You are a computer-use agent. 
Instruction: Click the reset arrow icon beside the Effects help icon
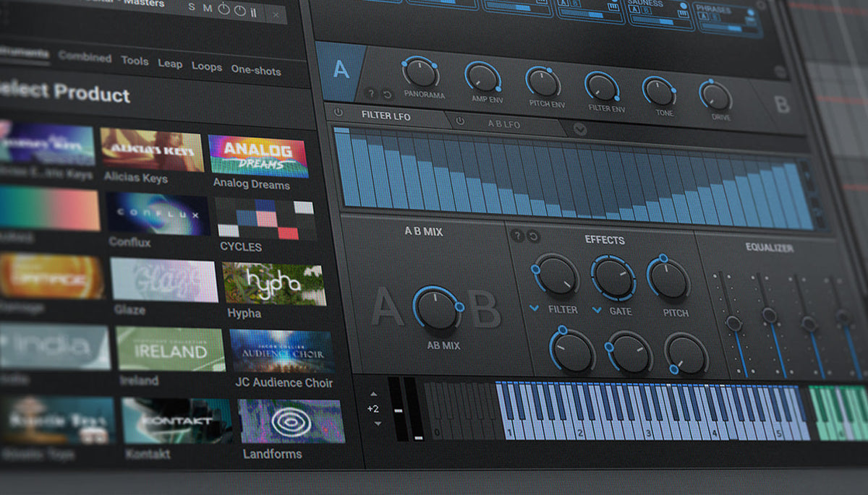tap(533, 236)
